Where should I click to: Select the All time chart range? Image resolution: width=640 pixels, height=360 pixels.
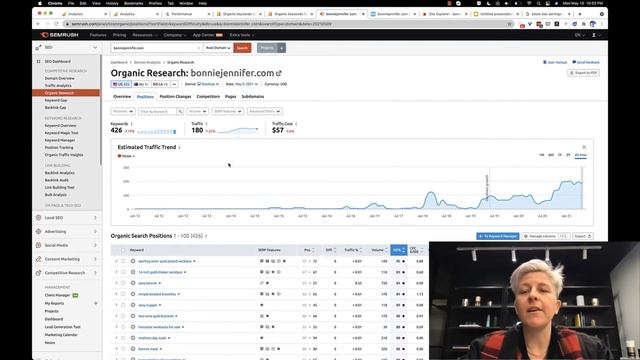tap(580, 155)
